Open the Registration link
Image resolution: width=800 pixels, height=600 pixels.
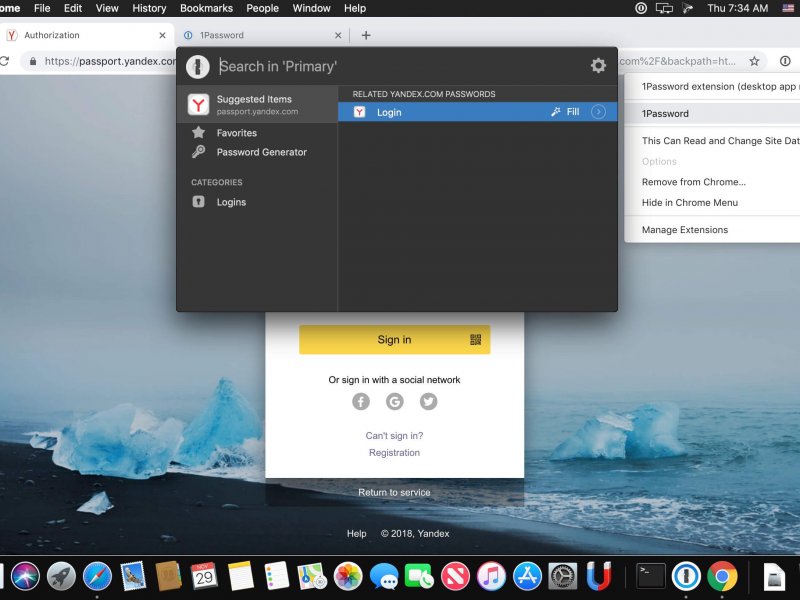[x=394, y=453]
